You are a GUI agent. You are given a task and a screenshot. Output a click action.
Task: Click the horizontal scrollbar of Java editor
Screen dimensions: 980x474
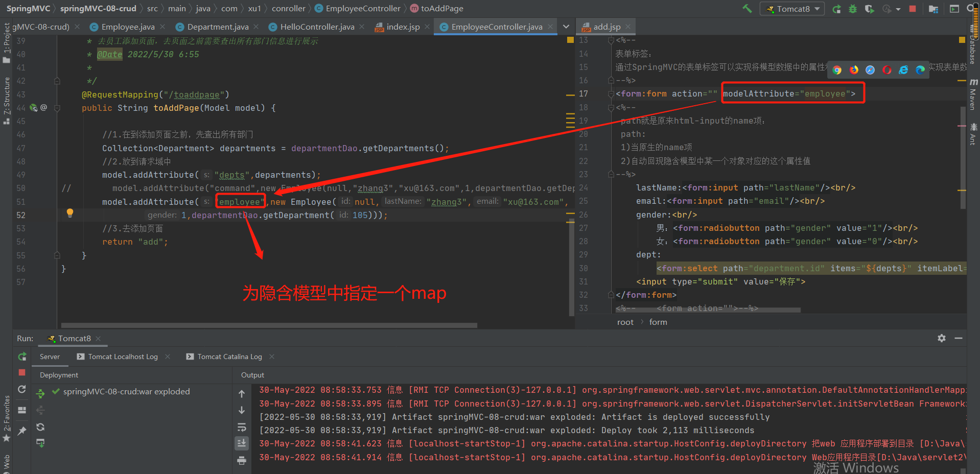pyautogui.click(x=269, y=325)
